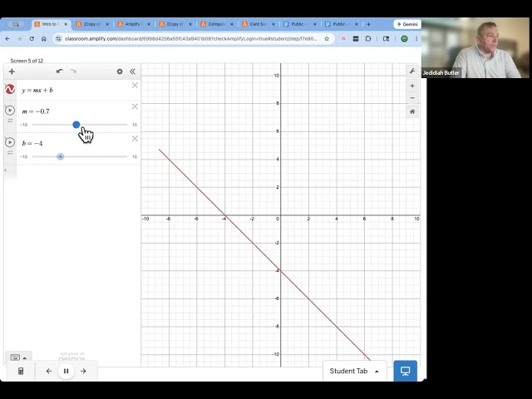Click the b slider handle
The image size is (532, 399).
[x=61, y=157]
